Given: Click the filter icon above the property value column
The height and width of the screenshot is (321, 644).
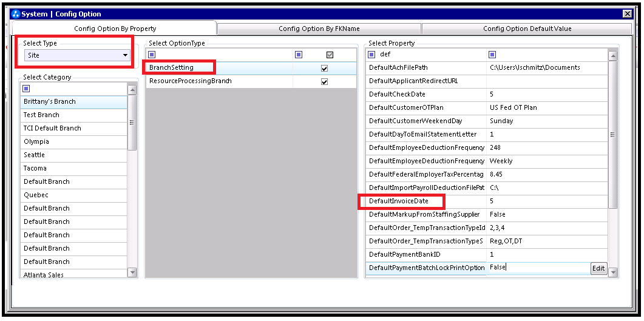Looking at the screenshot, I should [492, 55].
